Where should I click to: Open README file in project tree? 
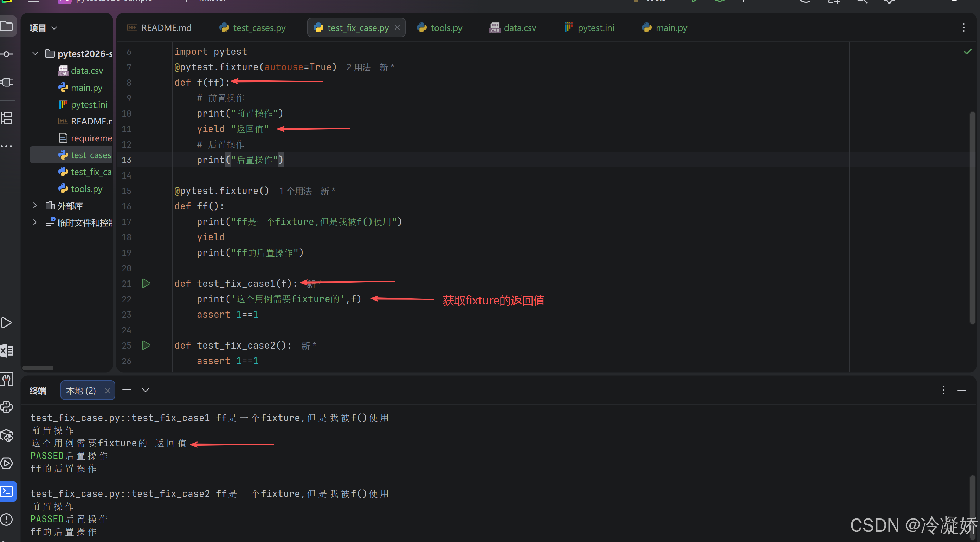coord(85,121)
